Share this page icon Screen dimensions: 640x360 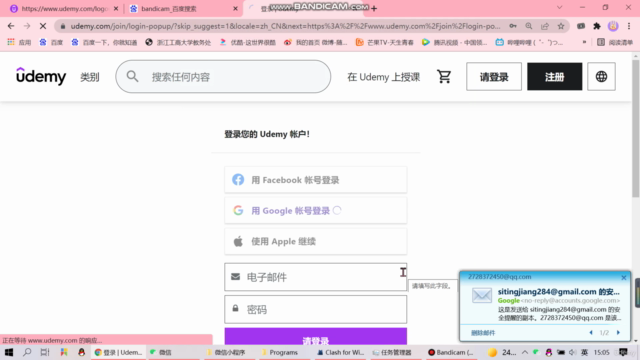tap(545, 26)
